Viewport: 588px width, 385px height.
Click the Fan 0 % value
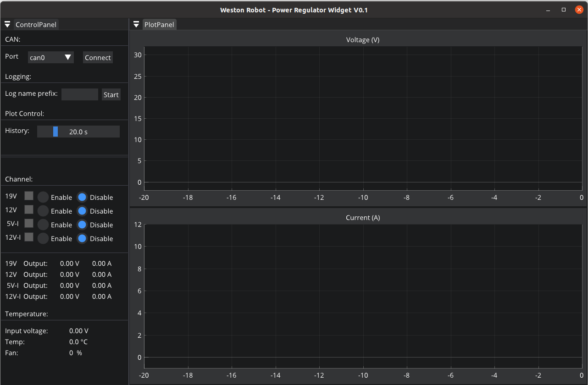[76, 353]
